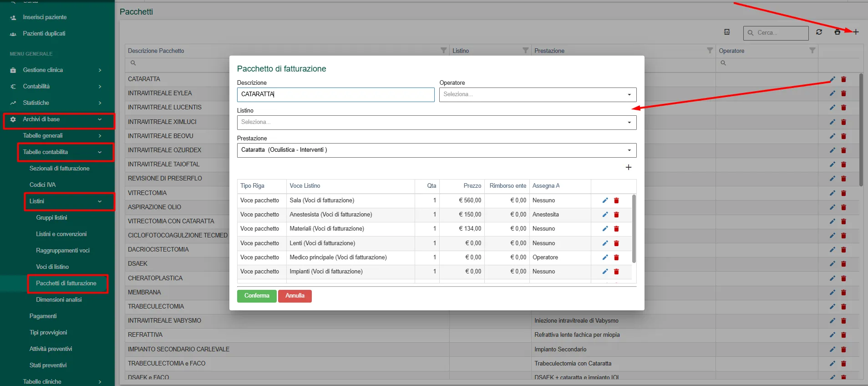Delete the Impianti voce pacchetto row
The height and width of the screenshot is (386, 868).
616,271
